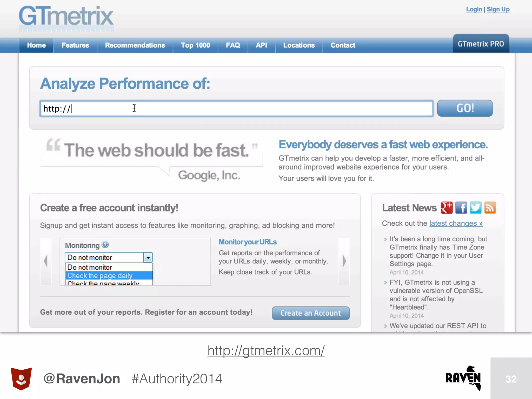Open the Features nav tab
Image resolution: width=532 pixels, height=399 pixels.
pos(75,45)
